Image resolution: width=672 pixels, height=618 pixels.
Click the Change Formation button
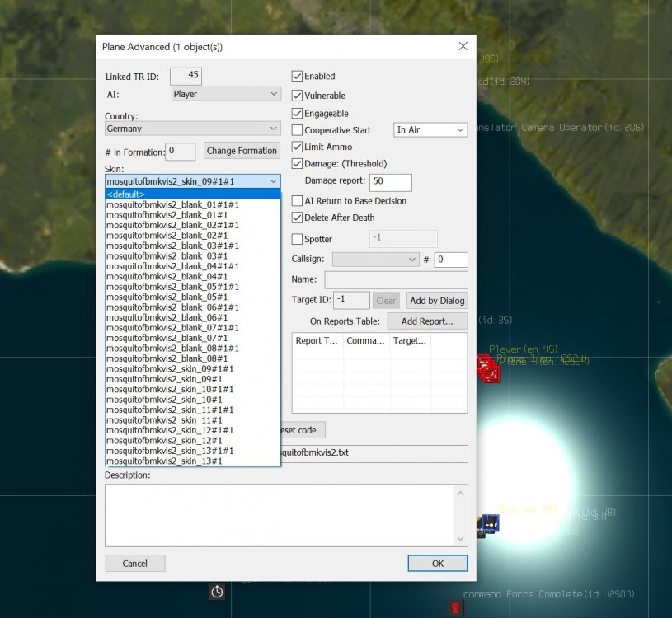242,151
